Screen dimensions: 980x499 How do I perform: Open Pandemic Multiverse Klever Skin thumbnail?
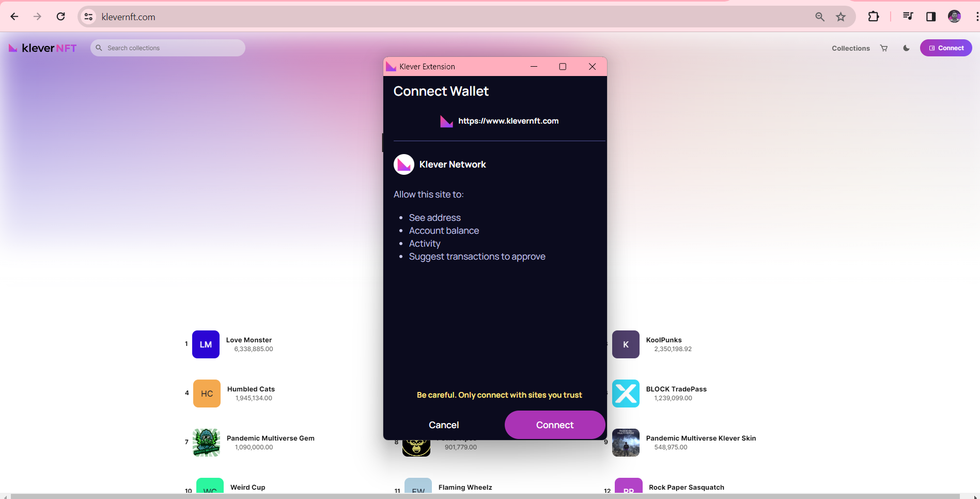[x=626, y=443]
